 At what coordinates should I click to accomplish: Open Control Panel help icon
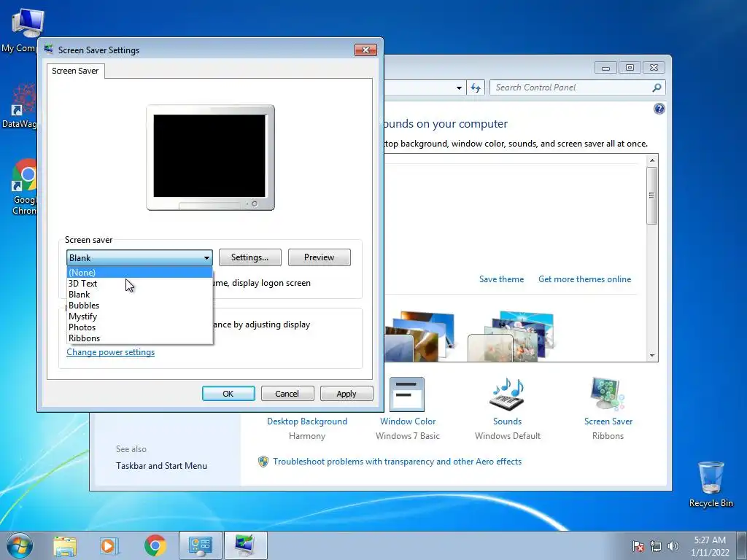pos(659,109)
